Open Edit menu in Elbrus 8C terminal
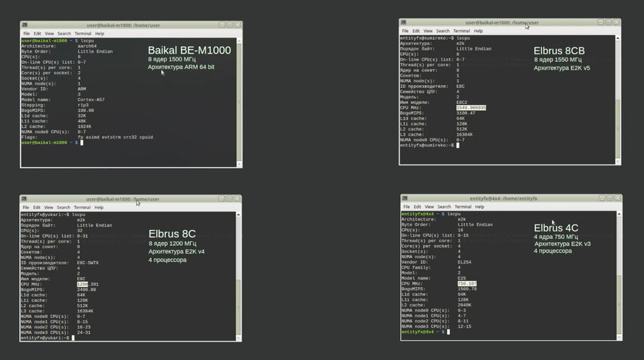This screenshot has width=644, height=360. 37,208
